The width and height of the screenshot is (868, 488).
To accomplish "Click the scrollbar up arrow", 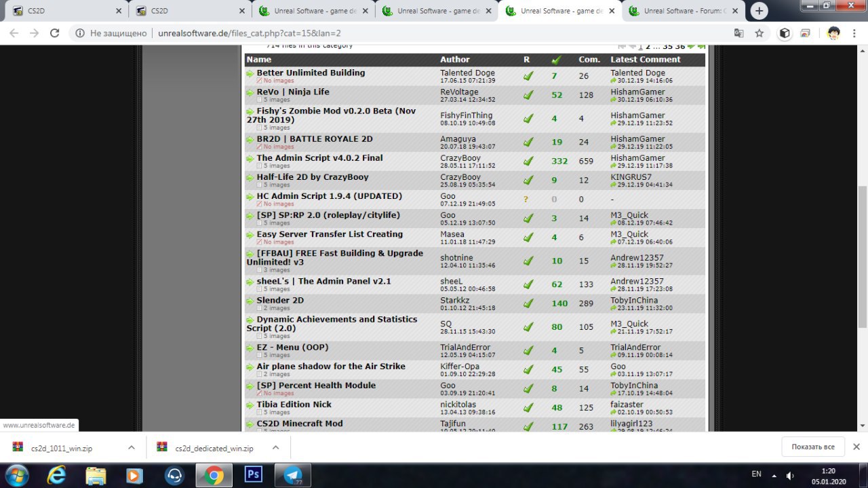I will [862, 50].
